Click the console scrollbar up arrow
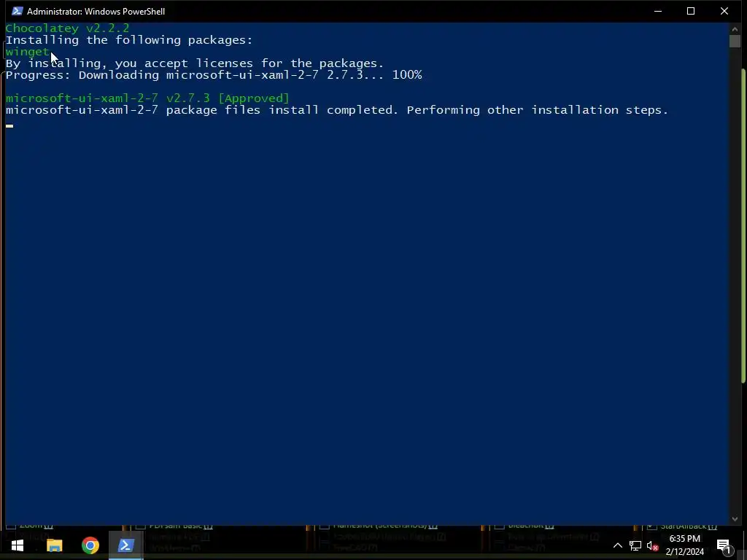The height and width of the screenshot is (560, 747). click(735, 29)
